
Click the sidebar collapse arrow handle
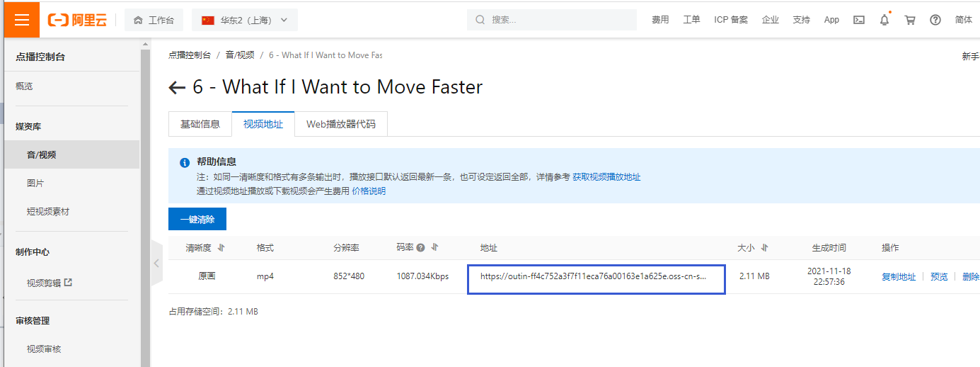[x=156, y=264]
